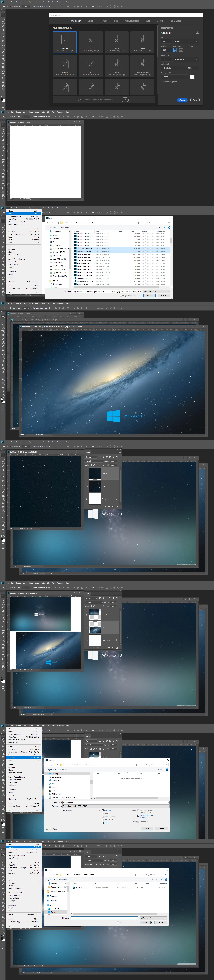The height and width of the screenshot is (980, 214).
Task: Enable Image Sequence in Download folder Open dialog
Action: tap(121, 296)
